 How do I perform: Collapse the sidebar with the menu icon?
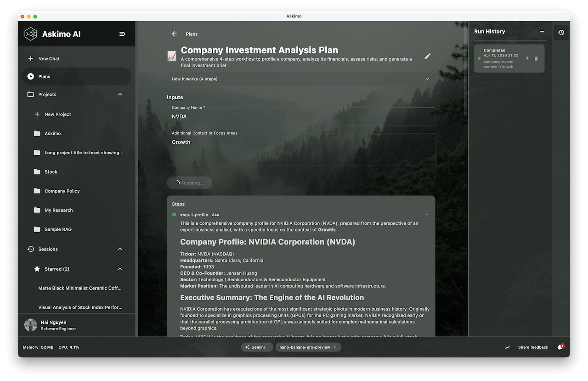(122, 34)
